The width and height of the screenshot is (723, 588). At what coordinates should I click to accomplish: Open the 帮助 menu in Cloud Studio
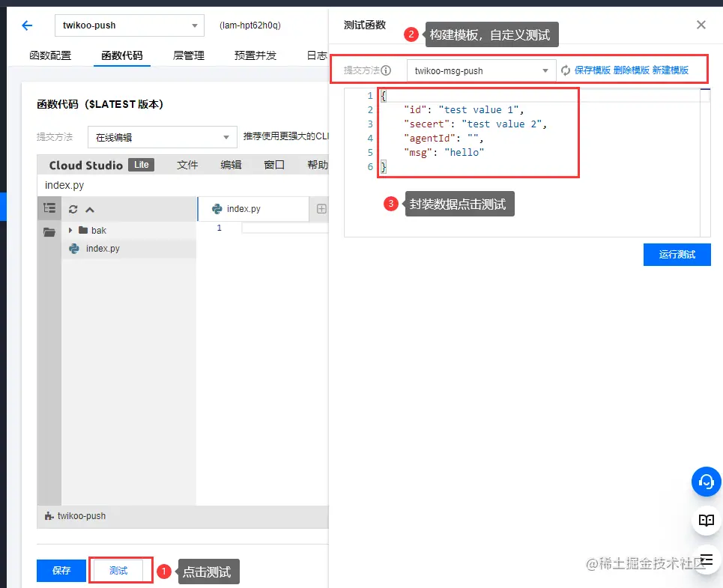(317, 165)
